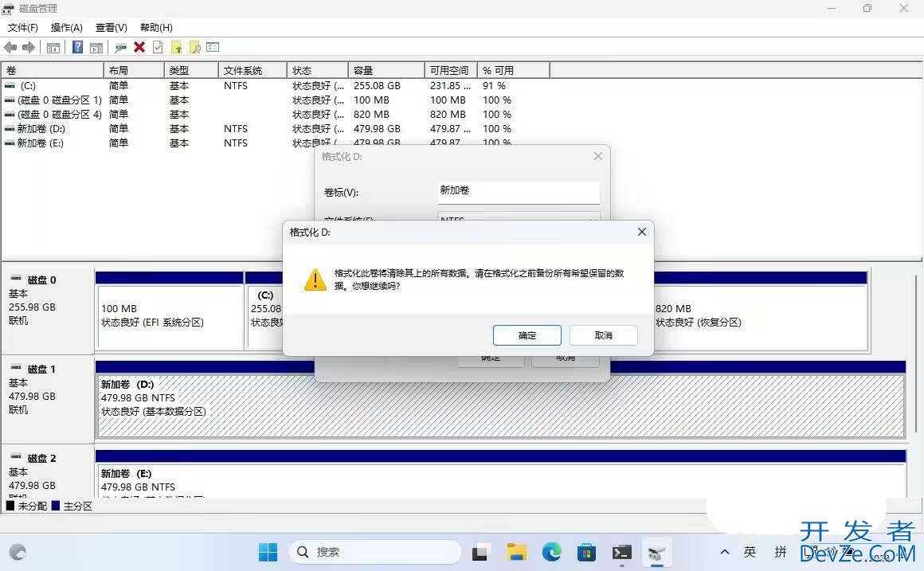Switch to the Terminal taskbar icon
Screen dimensions: 924x571
(621, 552)
